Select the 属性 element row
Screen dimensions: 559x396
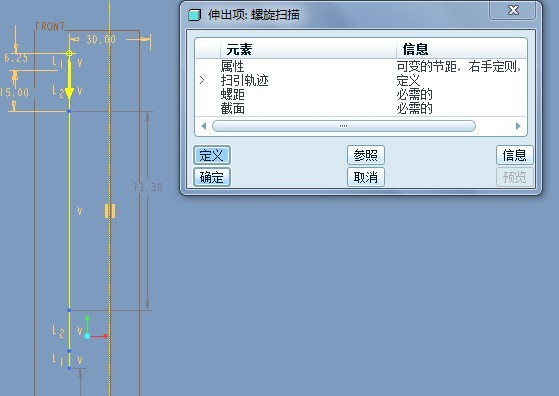point(361,66)
